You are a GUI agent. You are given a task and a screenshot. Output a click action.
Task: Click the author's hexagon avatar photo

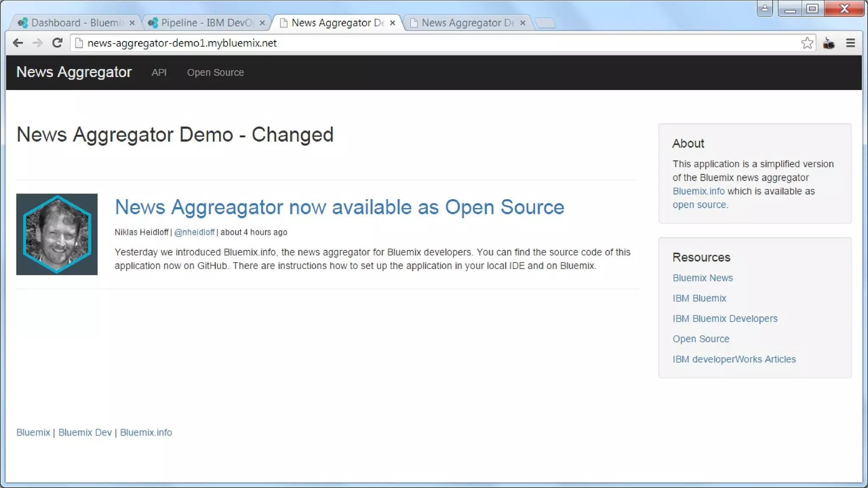(57, 234)
